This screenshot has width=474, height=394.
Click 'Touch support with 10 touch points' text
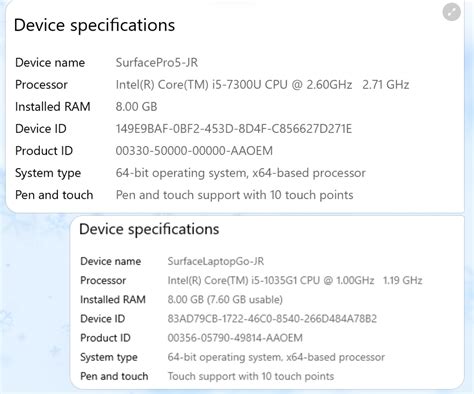pos(251,376)
